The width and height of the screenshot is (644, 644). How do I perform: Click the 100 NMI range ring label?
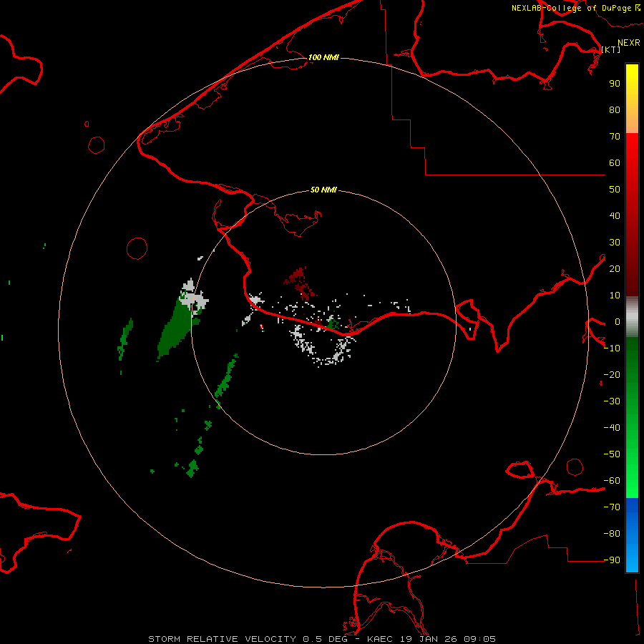point(323,57)
